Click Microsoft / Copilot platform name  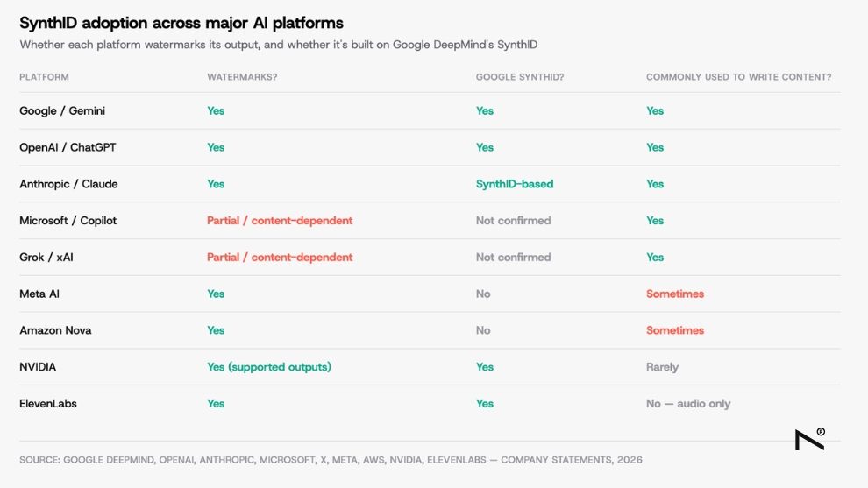pyautogui.click(x=68, y=220)
